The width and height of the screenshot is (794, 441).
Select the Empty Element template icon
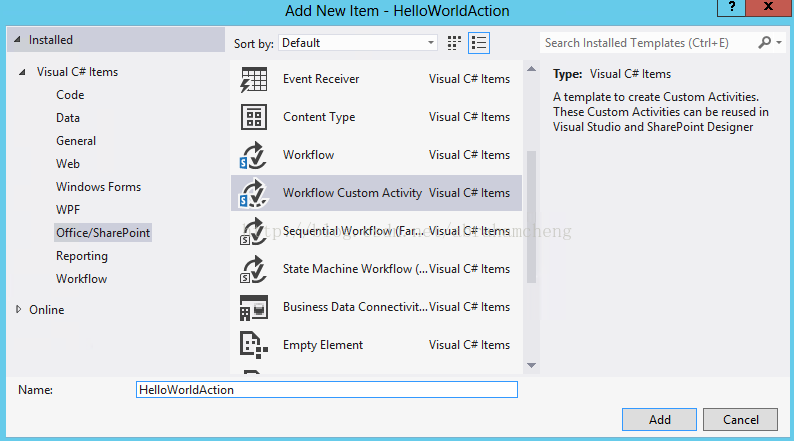tap(254, 345)
